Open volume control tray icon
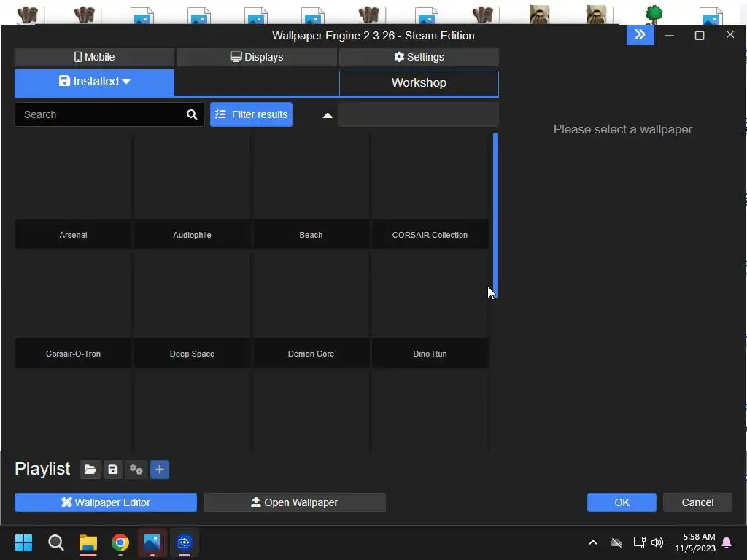Image resolution: width=747 pixels, height=560 pixels. (657, 542)
